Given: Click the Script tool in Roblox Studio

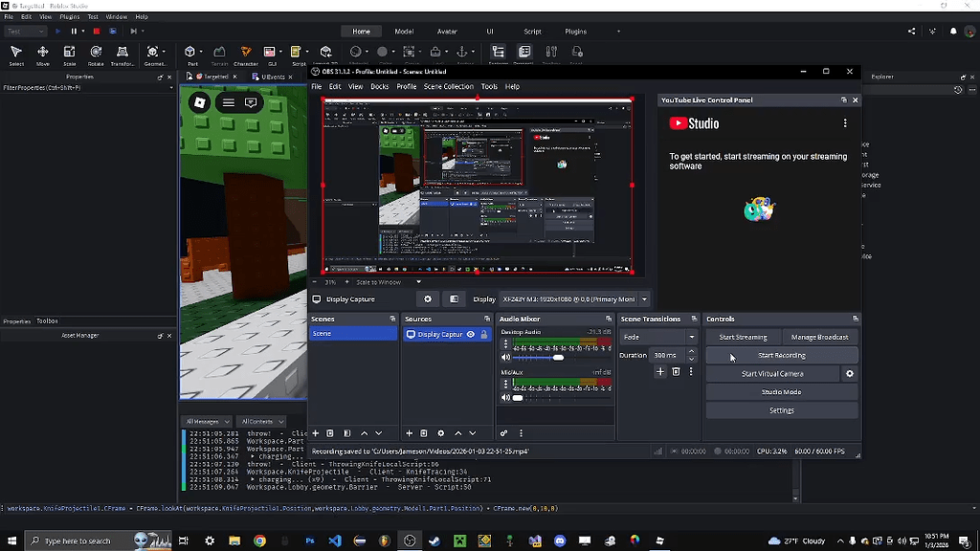Looking at the screenshot, I should (299, 55).
